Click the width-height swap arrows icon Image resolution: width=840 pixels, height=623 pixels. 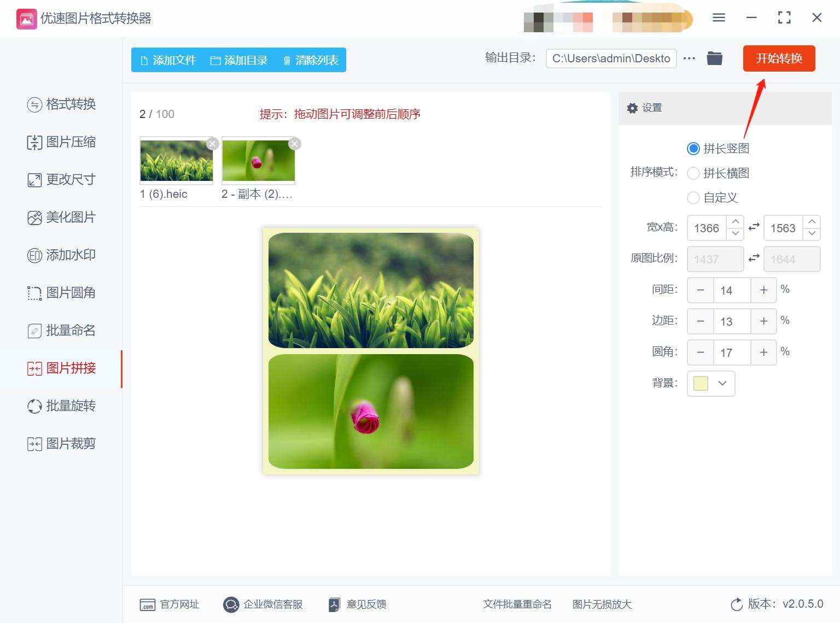point(754,227)
